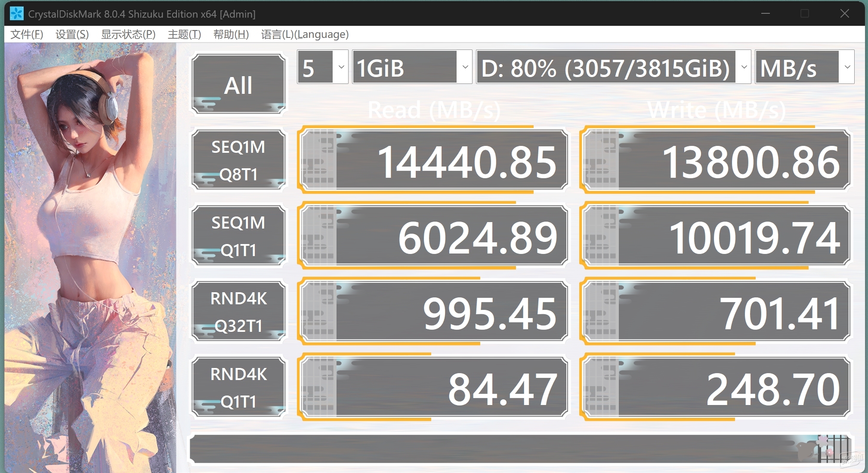Screen dimensions: 868x473
Task: Close the CrystalDiskMark window
Action: pos(844,14)
